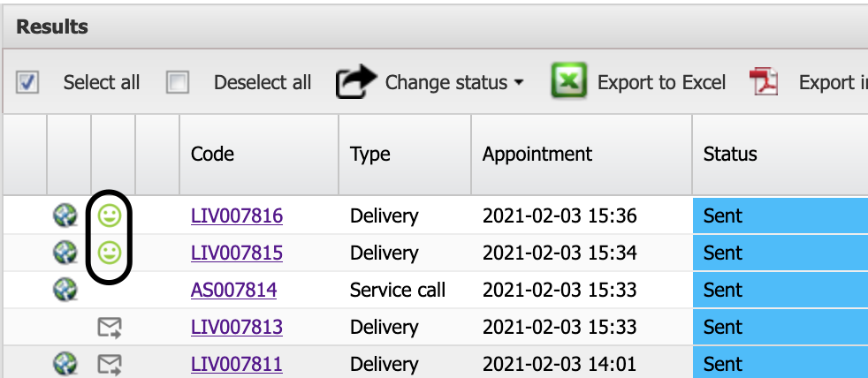Click the globe icon in the LIV007816 row
The height and width of the screenshot is (378, 868).
point(65,215)
